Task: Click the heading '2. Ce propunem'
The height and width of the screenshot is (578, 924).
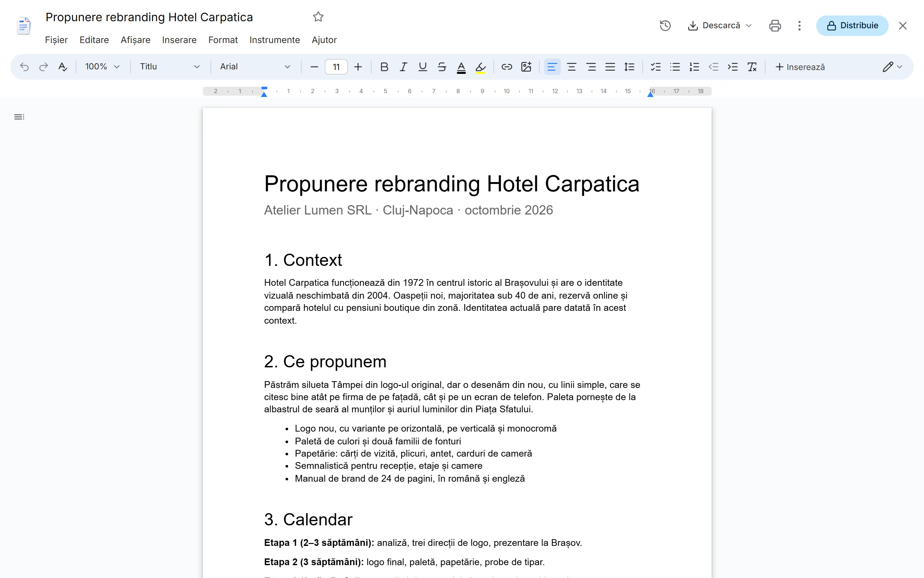Action: [325, 362]
